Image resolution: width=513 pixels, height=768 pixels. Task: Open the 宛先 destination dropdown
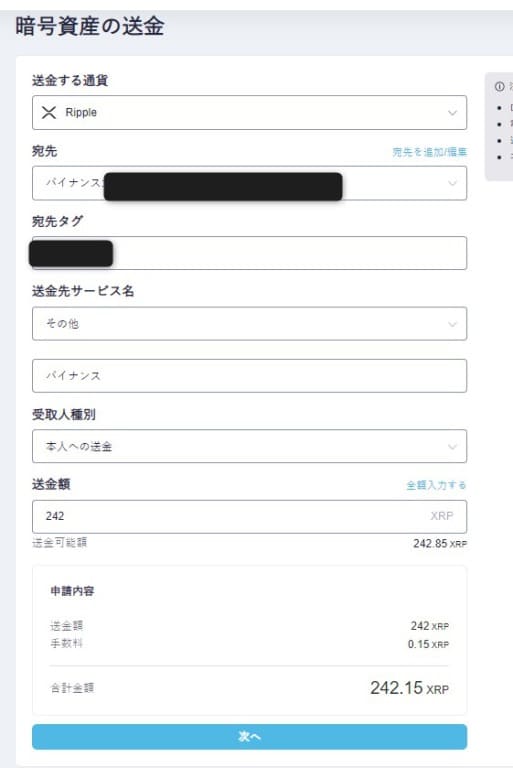click(x=249, y=183)
